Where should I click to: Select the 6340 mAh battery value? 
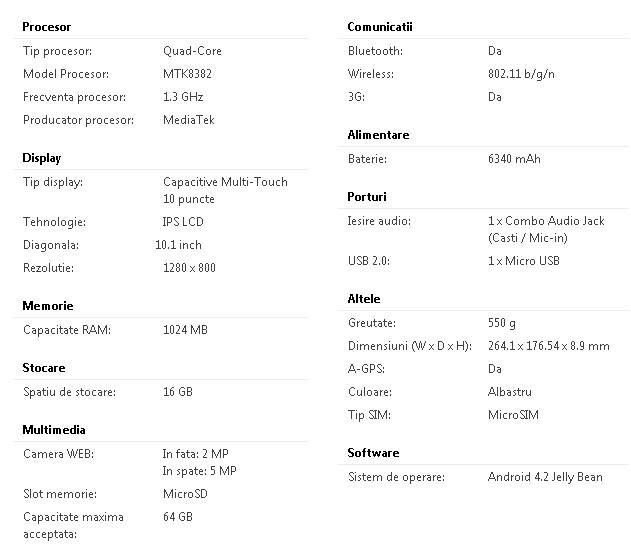pos(515,159)
